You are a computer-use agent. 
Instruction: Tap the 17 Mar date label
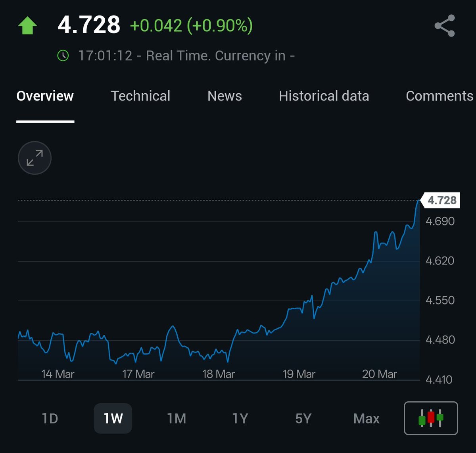tap(138, 374)
